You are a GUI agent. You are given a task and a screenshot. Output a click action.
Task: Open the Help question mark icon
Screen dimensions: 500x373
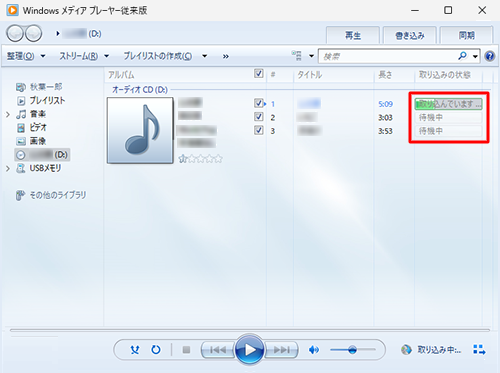click(490, 56)
